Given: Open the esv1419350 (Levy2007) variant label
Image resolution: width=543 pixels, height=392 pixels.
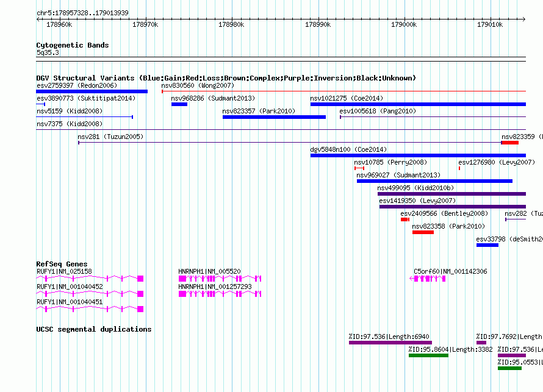Looking at the screenshot, I should click(417, 201).
